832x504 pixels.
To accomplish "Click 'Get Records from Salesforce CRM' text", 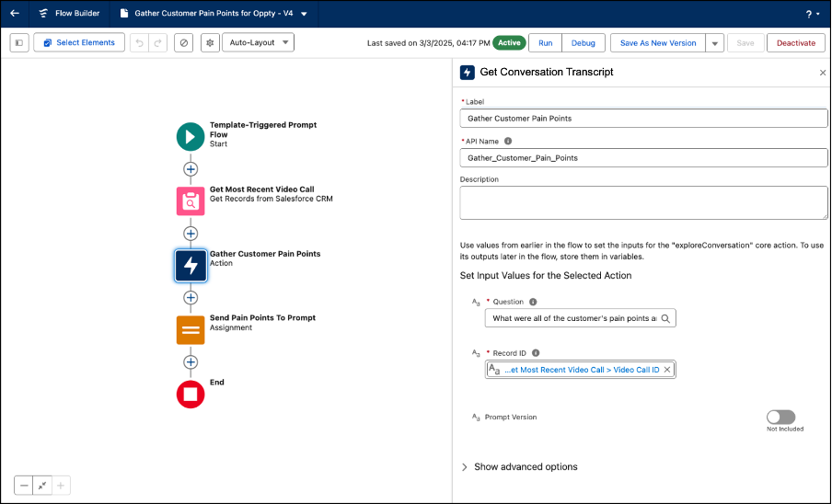I will (x=272, y=199).
